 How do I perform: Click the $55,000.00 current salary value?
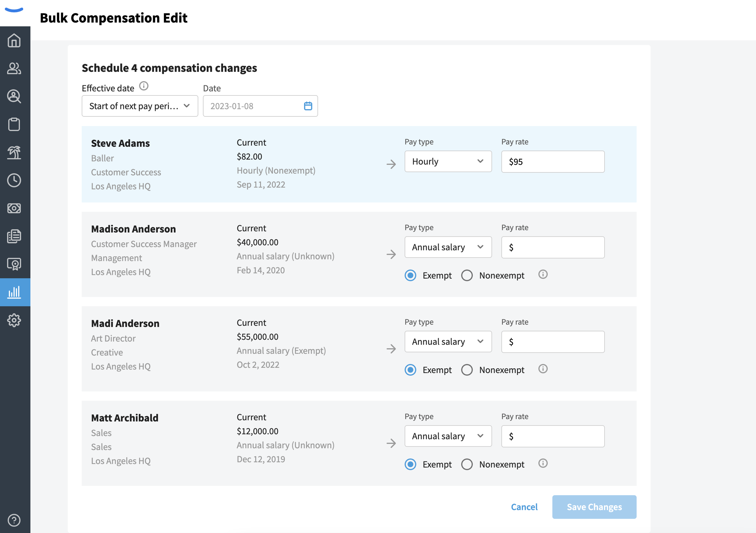(x=258, y=337)
